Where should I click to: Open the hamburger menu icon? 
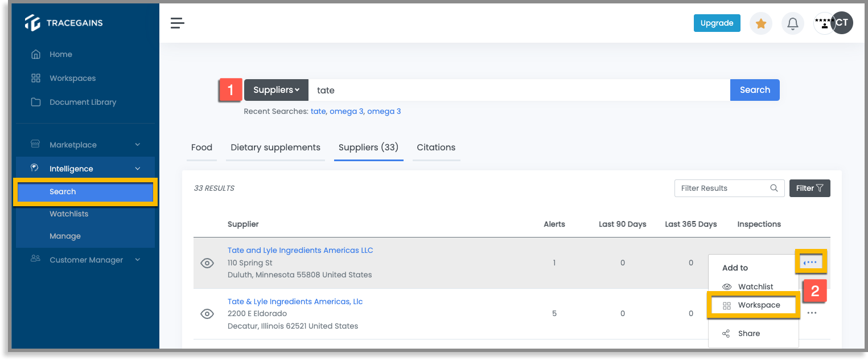pyautogui.click(x=178, y=23)
